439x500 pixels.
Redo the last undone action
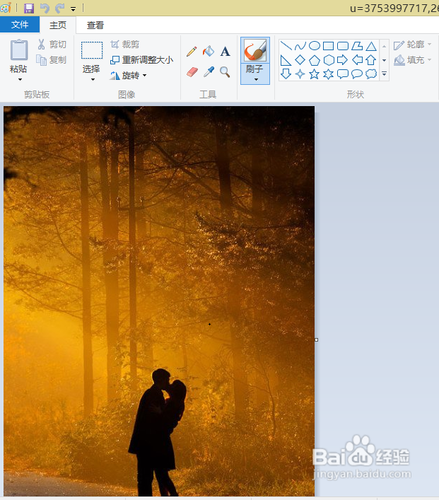(x=60, y=8)
